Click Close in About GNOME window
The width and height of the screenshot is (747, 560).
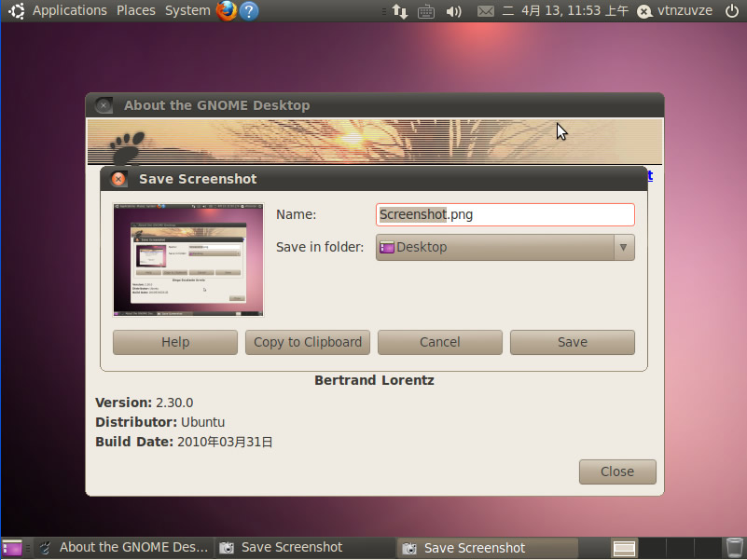[617, 471]
